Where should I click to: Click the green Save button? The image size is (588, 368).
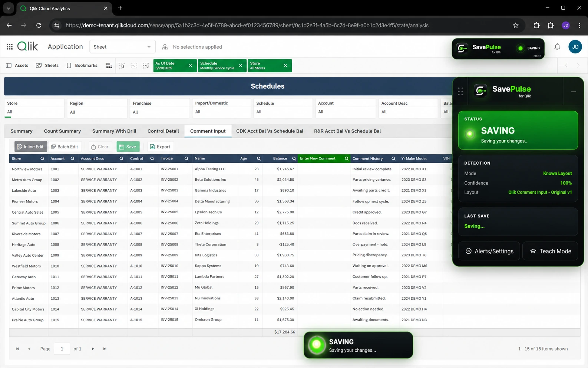pos(128,147)
